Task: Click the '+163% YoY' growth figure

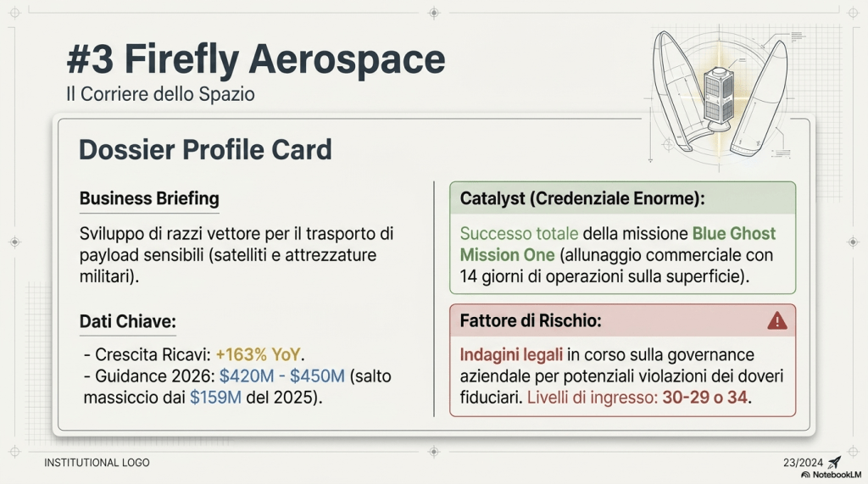Action: point(259,354)
